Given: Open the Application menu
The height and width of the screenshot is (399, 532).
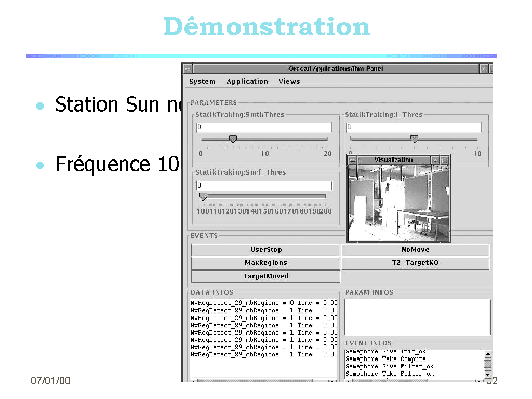Looking at the screenshot, I should coord(247,82).
